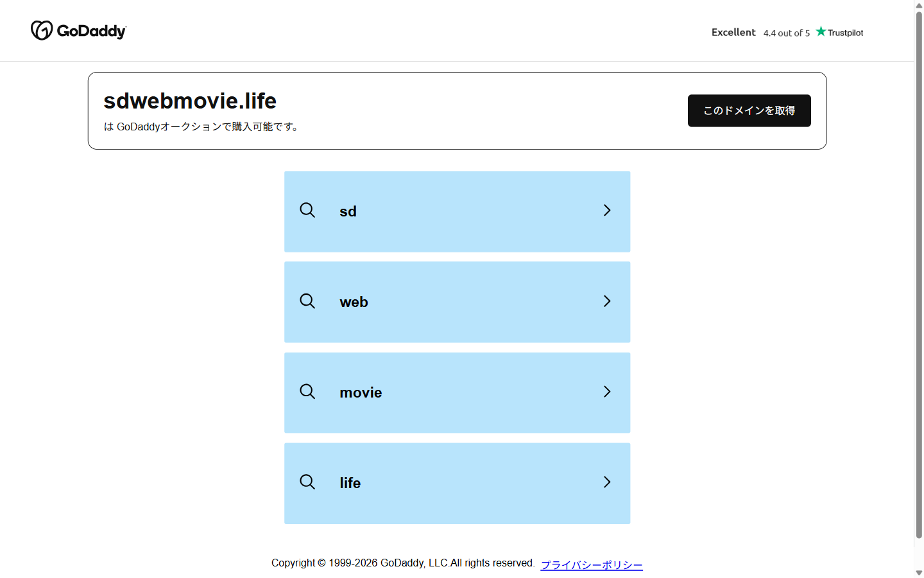Click the GoDaddy copyright notice text
Image resolution: width=924 pixels, height=578 pixels.
point(403,563)
